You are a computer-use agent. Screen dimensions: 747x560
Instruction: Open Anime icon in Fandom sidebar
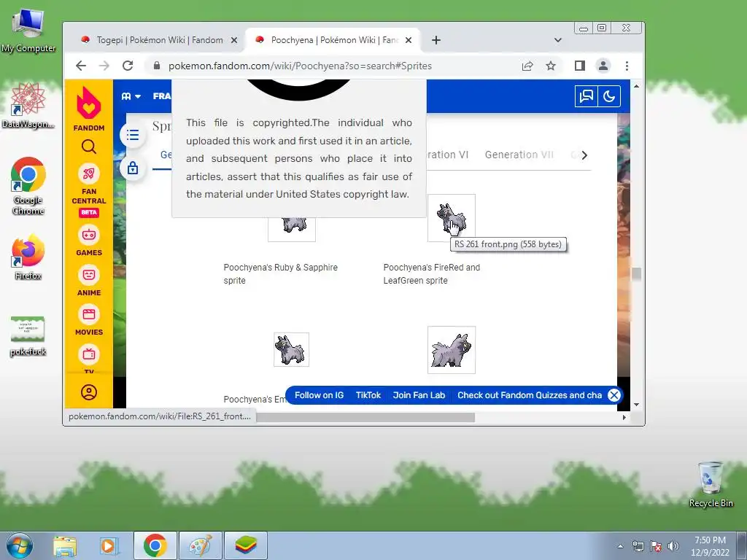(88, 275)
